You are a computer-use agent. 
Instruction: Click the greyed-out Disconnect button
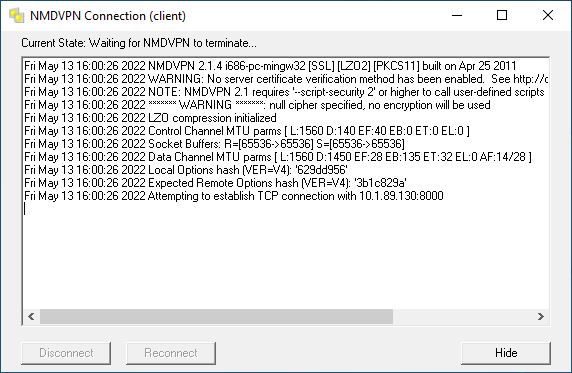click(x=66, y=353)
